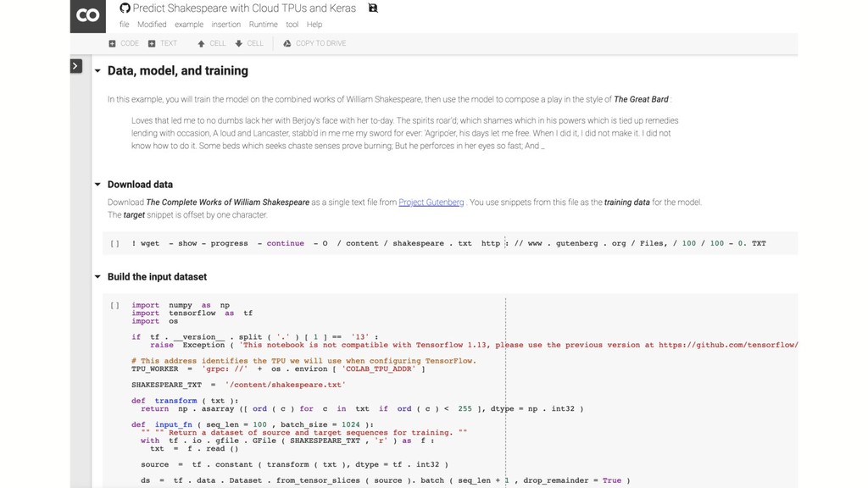Viewport: 868px width, 488px height.
Task: Collapse the Data, model, and training section
Action: click(97, 71)
